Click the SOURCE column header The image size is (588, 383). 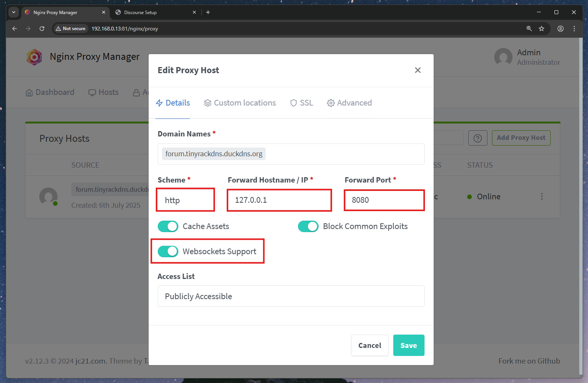[85, 165]
